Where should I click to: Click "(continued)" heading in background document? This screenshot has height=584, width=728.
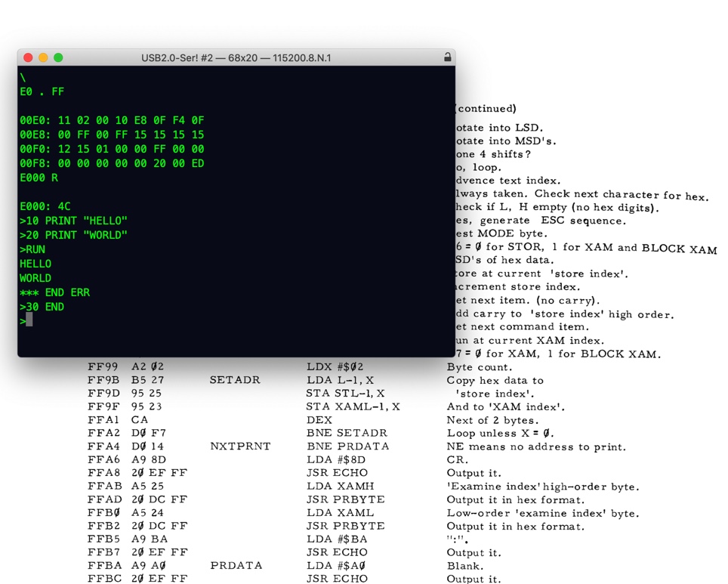(x=486, y=108)
